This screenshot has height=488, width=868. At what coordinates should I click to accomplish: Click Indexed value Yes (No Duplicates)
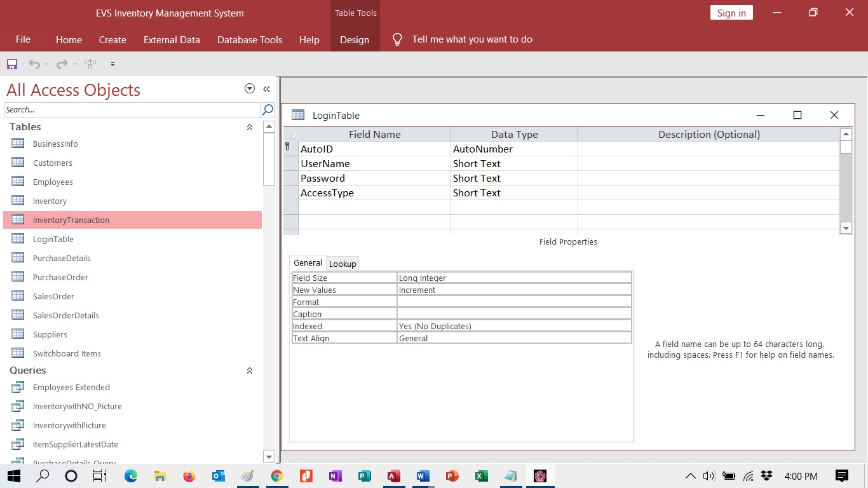(x=514, y=326)
